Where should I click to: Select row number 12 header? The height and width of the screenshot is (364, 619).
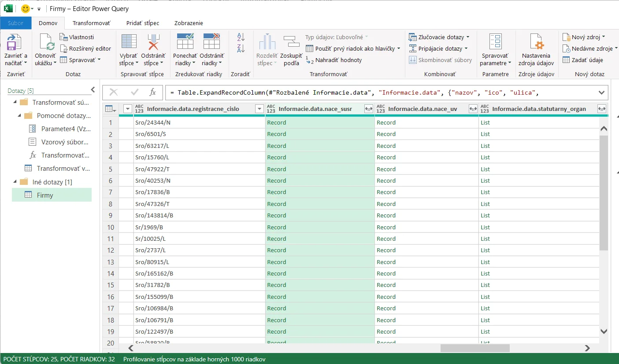click(111, 250)
